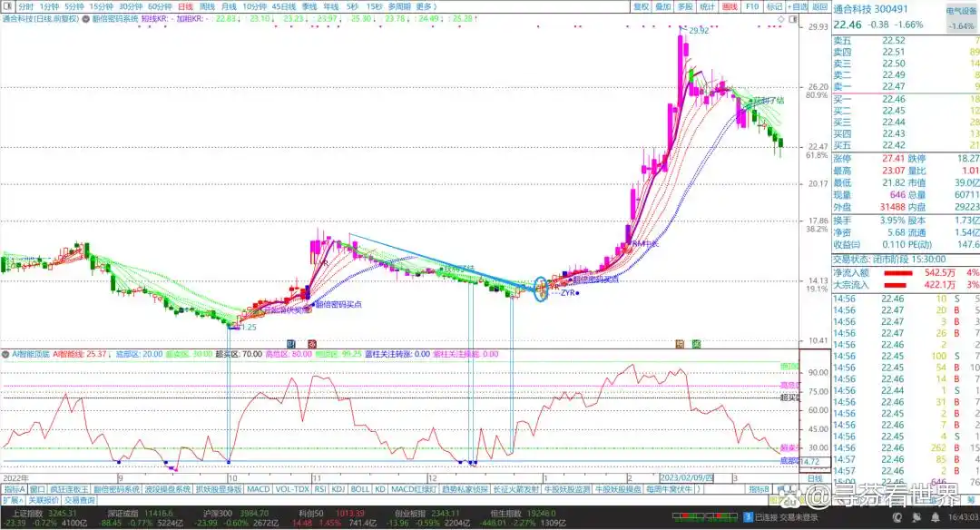Click the red info marker below the chart
The width and height of the screenshot is (980, 530).
pos(312,343)
